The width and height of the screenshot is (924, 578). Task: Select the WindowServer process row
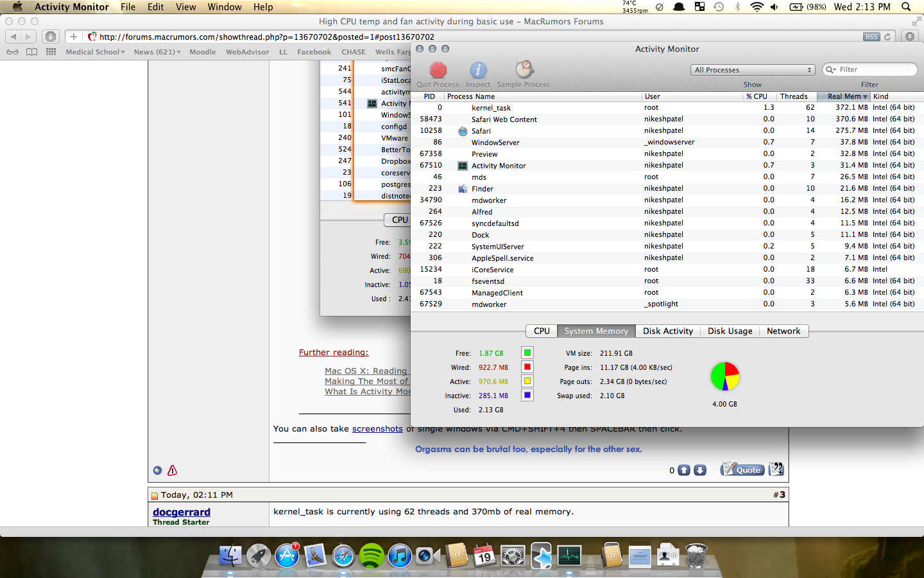667,143
